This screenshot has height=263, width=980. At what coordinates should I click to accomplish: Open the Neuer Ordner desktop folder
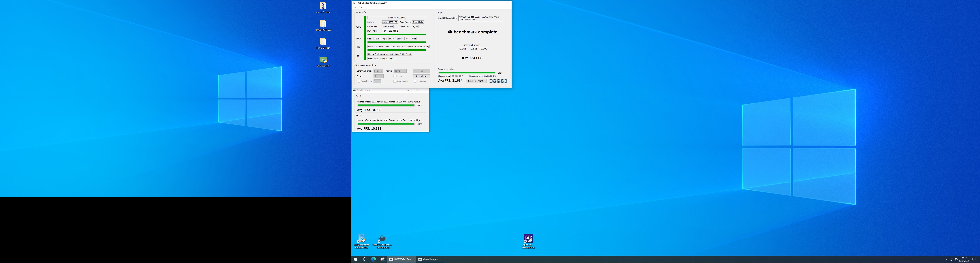point(323,43)
